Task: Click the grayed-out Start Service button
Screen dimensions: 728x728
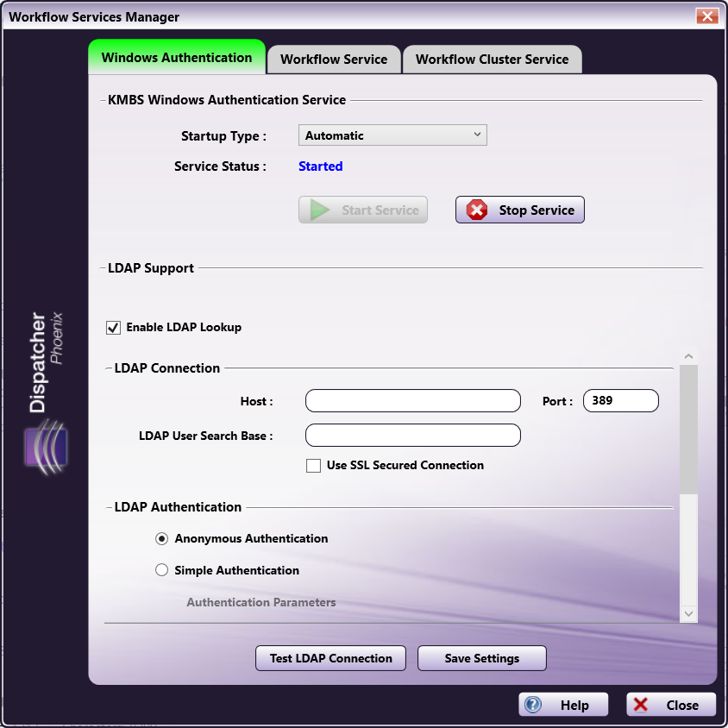Action: pos(362,210)
